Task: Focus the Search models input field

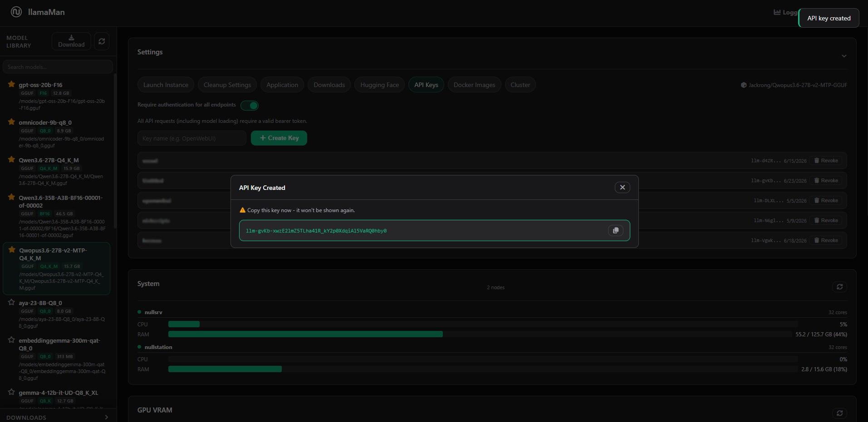Action: pos(58,67)
